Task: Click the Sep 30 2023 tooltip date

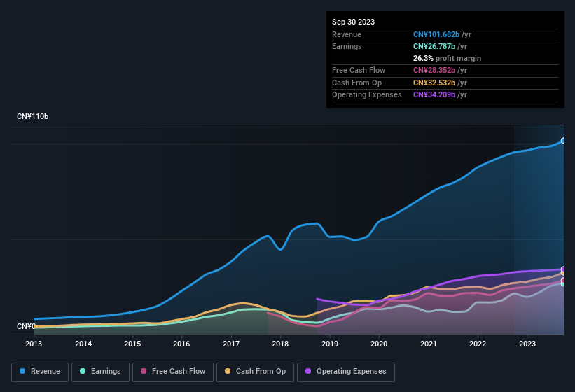Action: click(x=353, y=22)
